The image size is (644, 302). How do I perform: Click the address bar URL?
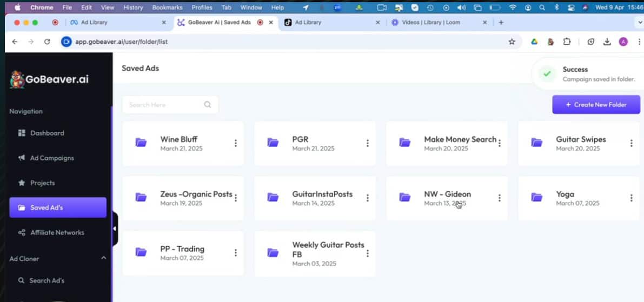click(121, 42)
